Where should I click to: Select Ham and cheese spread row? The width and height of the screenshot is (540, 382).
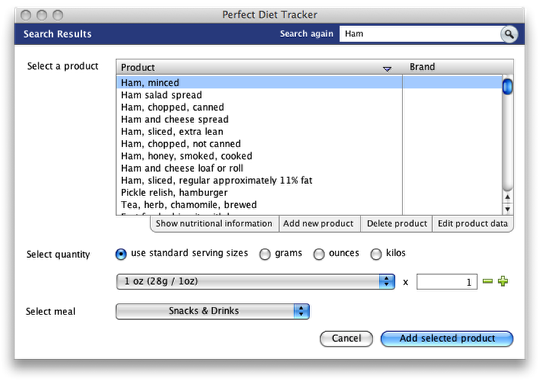click(309, 120)
